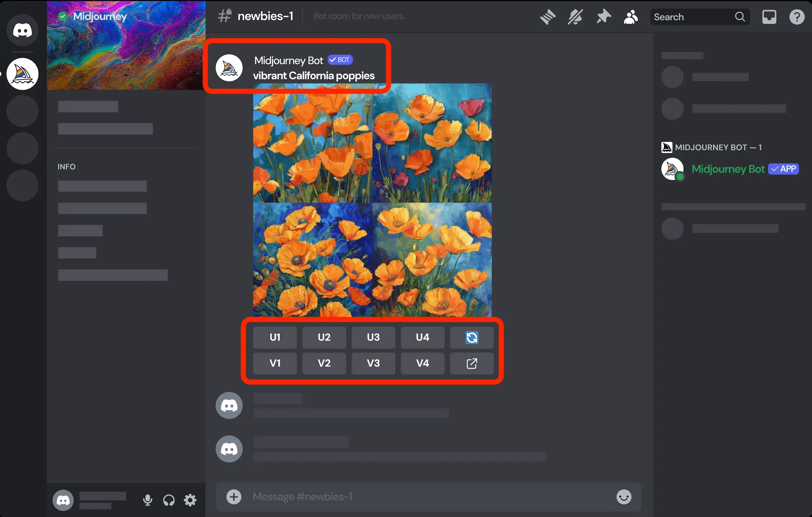Open the emoji picker smiley
The height and width of the screenshot is (517, 812).
tap(624, 496)
